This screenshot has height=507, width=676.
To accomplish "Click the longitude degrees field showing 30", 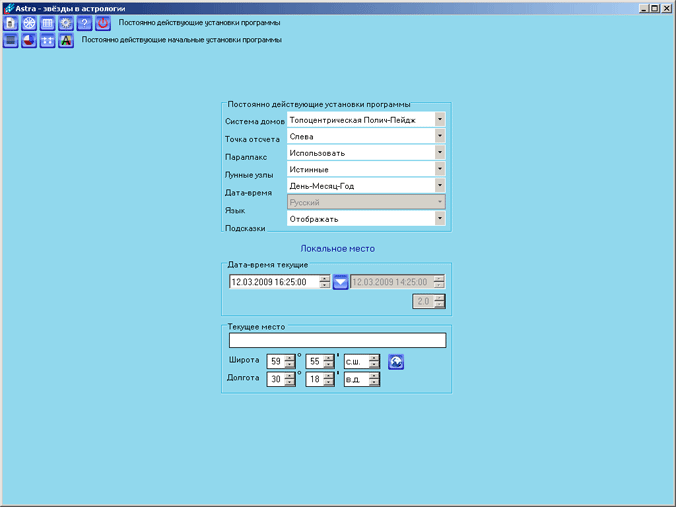I will point(281,379).
